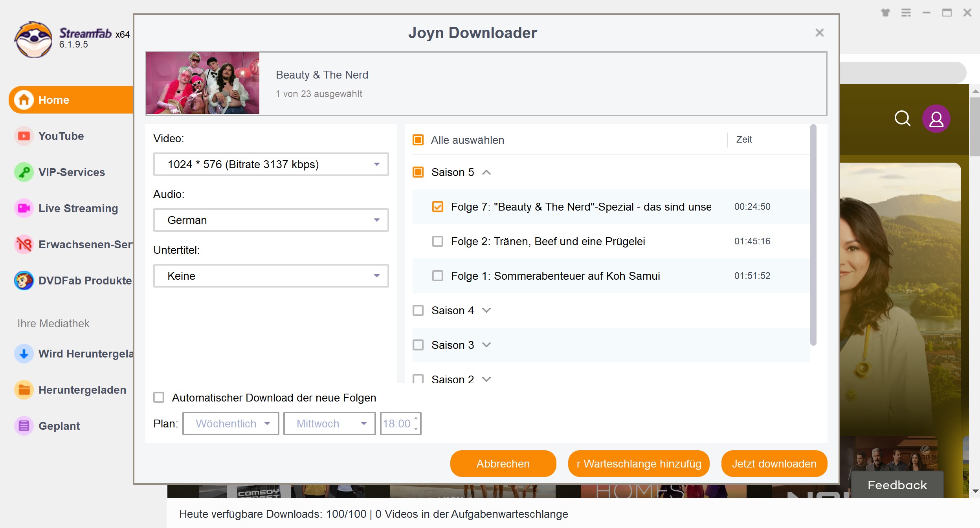This screenshot has height=528, width=980.
Task: Open the Home section icon
Action: pos(24,100)
